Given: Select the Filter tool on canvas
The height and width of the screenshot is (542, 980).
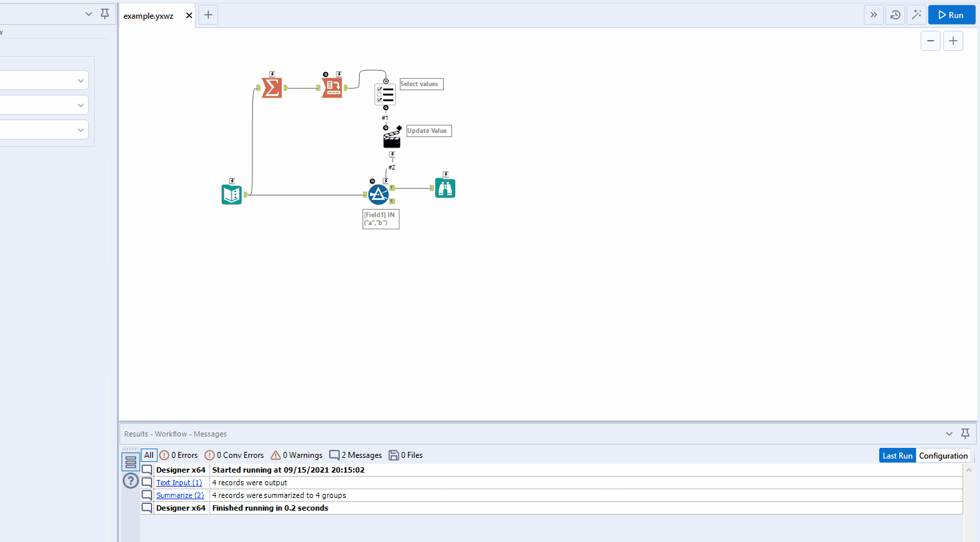Looking at the screenshot, I should click(x=379, y=195).
